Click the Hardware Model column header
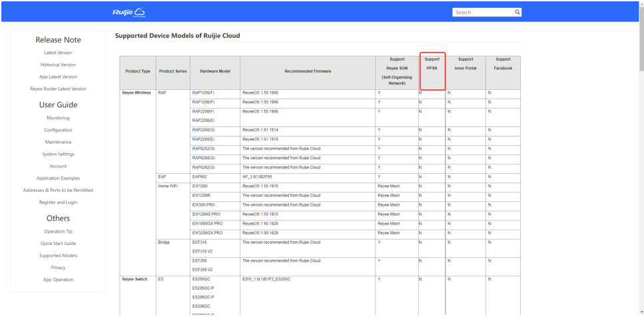Screen dimensions: 644x319 point(215,71)
